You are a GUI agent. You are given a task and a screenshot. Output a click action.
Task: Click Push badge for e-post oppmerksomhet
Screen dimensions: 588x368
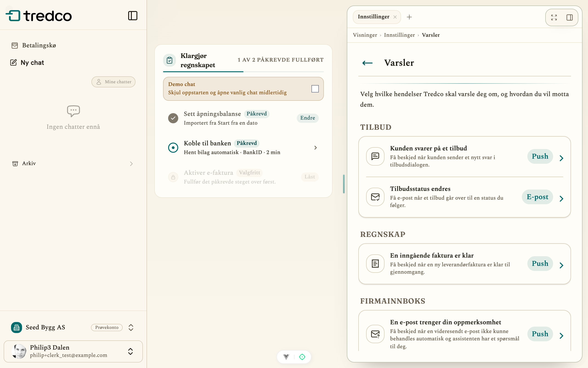(540, 334)
